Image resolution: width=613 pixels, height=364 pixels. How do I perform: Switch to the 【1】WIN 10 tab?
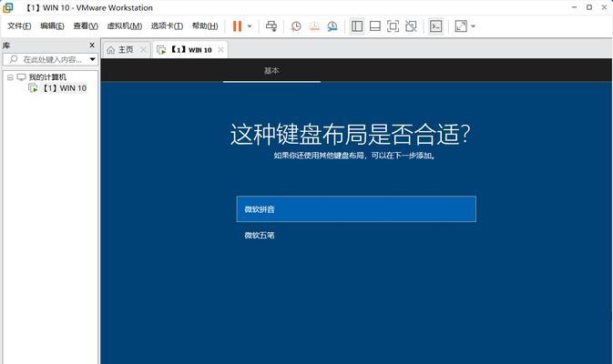191,50
